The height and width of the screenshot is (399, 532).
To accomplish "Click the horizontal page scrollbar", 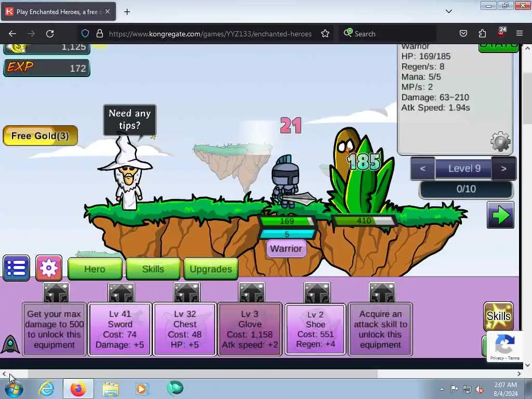I will coord(203,374).
